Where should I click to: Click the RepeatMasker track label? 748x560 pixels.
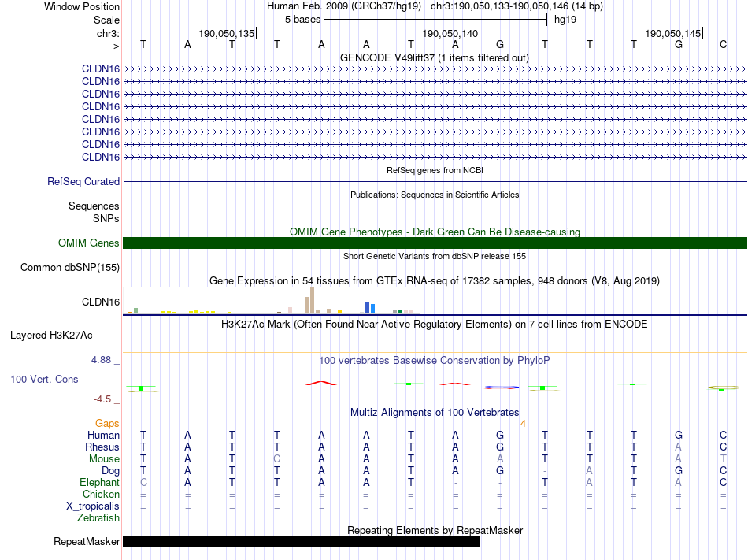click(x=87, y=541)
